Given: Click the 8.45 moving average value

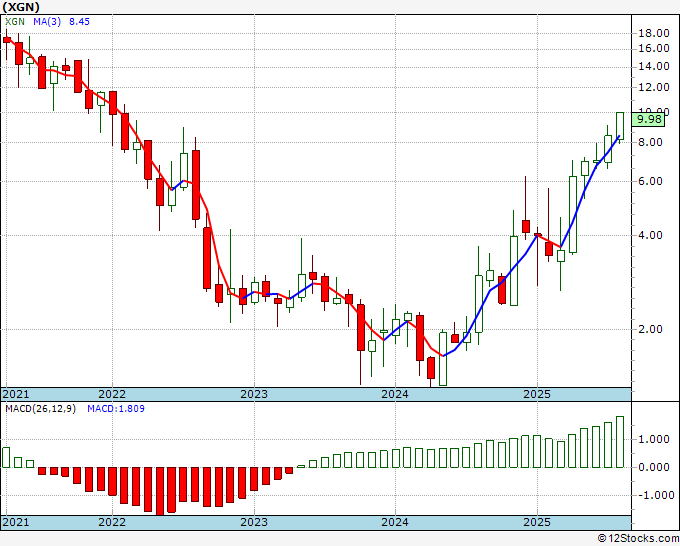Looking at the screenshot, I should tap(79, 22).
